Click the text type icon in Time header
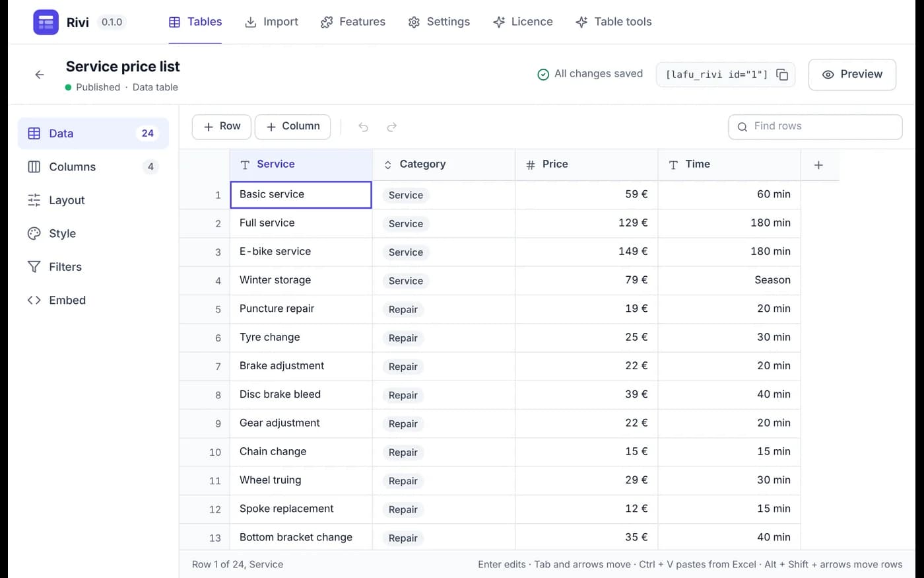The image size is (924, 578). (x=673, y=165)
